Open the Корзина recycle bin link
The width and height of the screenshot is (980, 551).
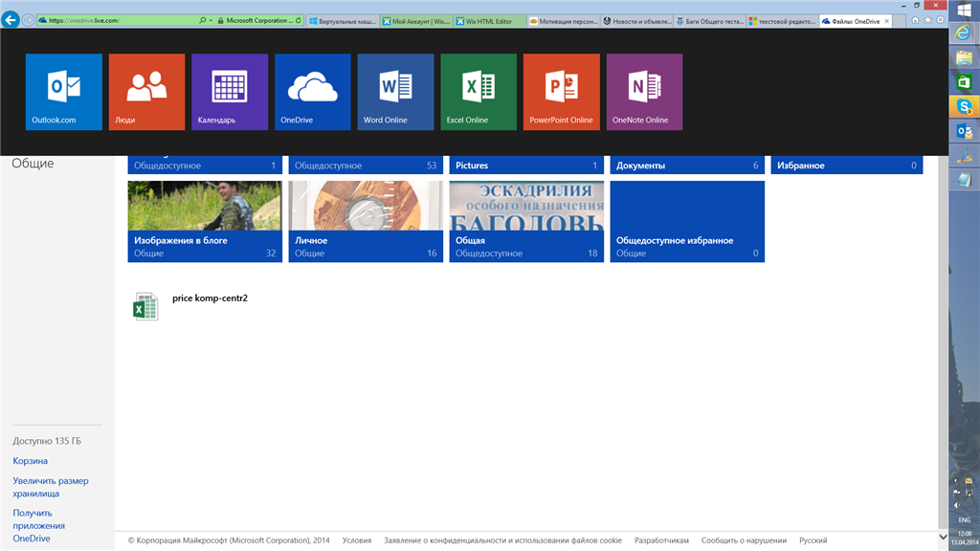[30, 461]
